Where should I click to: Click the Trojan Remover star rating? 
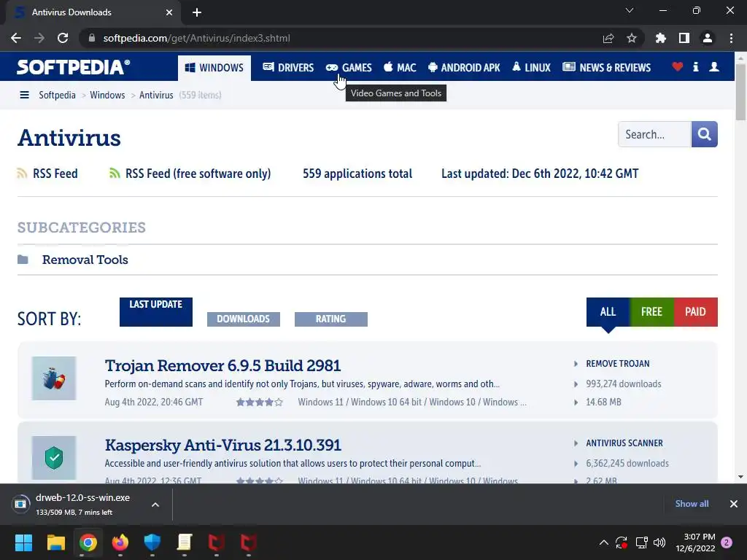[260, 402]
